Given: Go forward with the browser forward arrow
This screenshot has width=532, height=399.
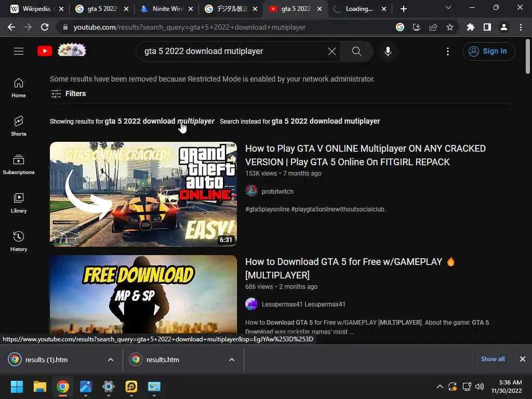Looking at the screenshot, I should point(28,27).
